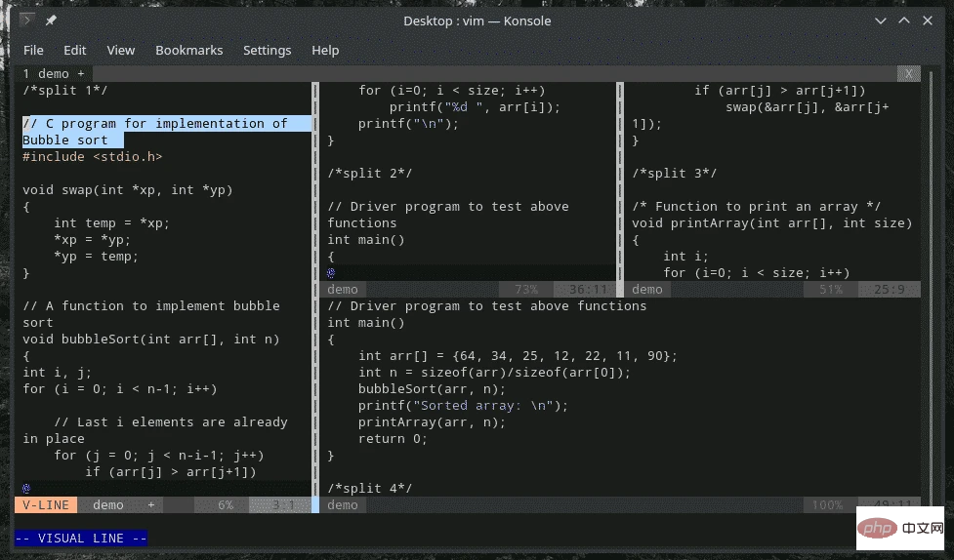
Task: Open the View menu
Action: tap(121, 50)
